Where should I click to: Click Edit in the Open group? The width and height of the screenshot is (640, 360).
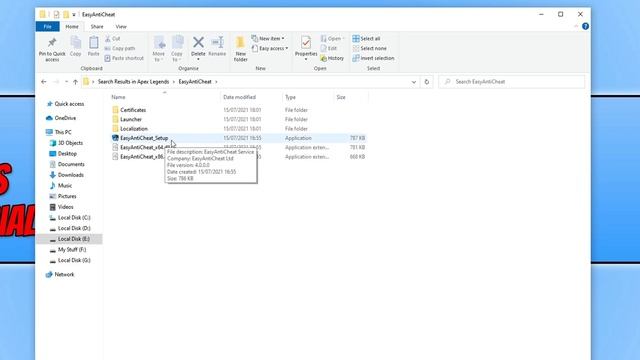[329, 48]
